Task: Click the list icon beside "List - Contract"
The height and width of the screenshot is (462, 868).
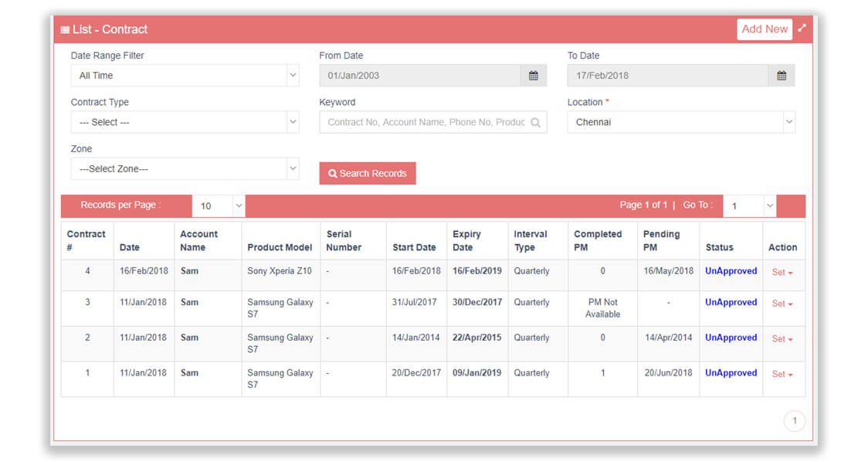Action: point(65,29)
